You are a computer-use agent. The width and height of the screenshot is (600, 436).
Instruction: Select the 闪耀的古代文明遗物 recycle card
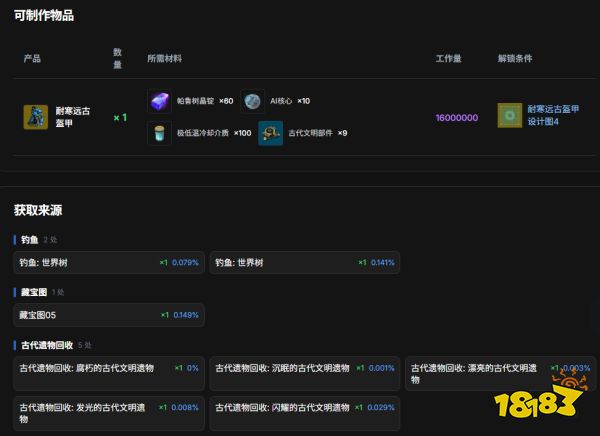click(x=305, y=413)
